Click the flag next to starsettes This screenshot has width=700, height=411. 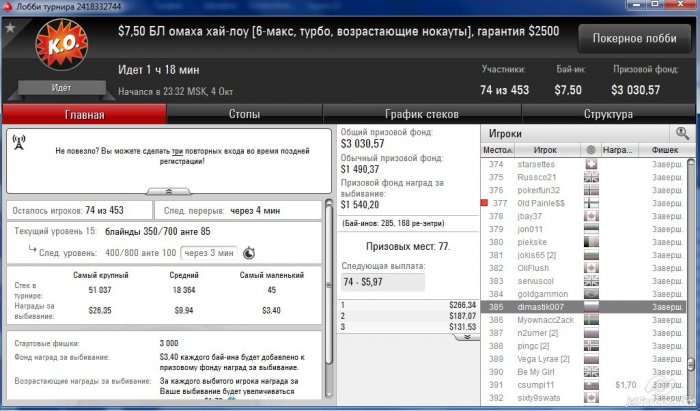592,164
